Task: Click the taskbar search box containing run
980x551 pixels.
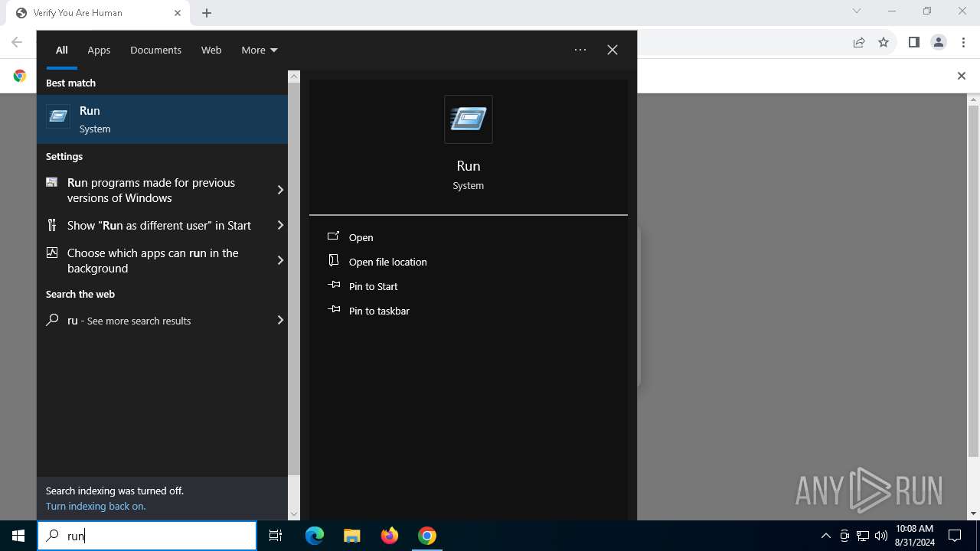Action: tap(147, 536)
